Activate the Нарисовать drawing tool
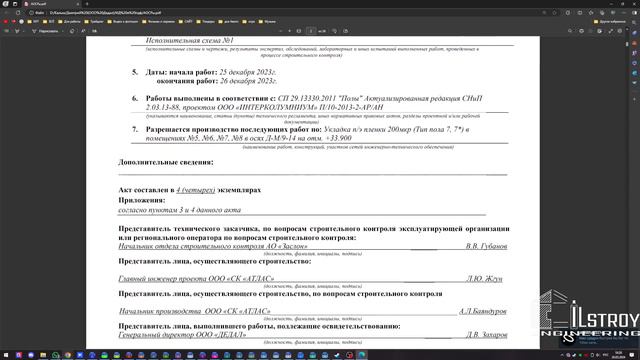The image size is (640, 360). point(45,31)
